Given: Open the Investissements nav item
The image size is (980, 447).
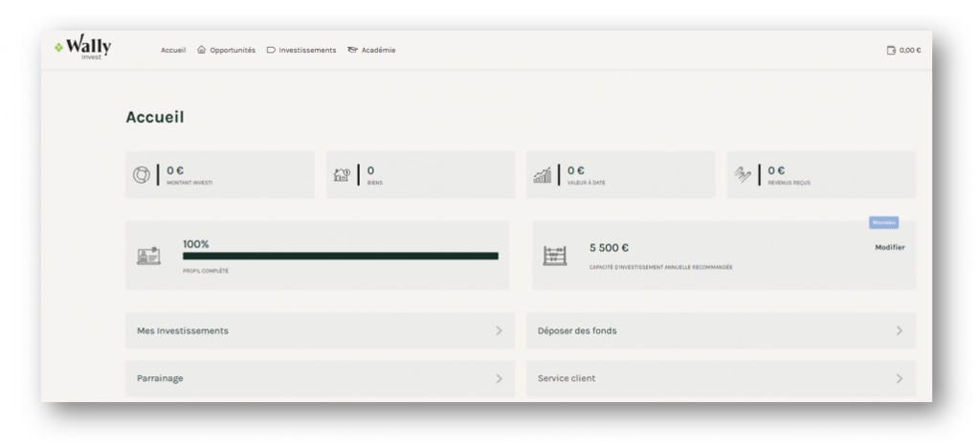Looking at the screenshot, I should tap(307, 50).
